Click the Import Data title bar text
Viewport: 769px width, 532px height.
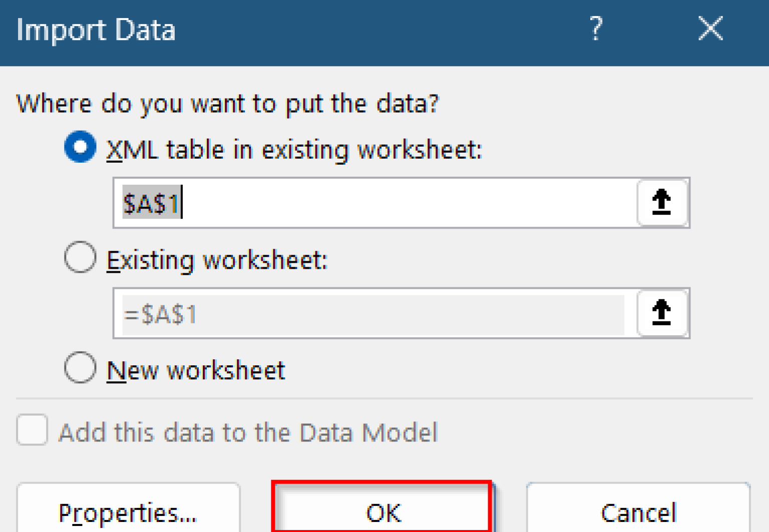tap(96, 30)
